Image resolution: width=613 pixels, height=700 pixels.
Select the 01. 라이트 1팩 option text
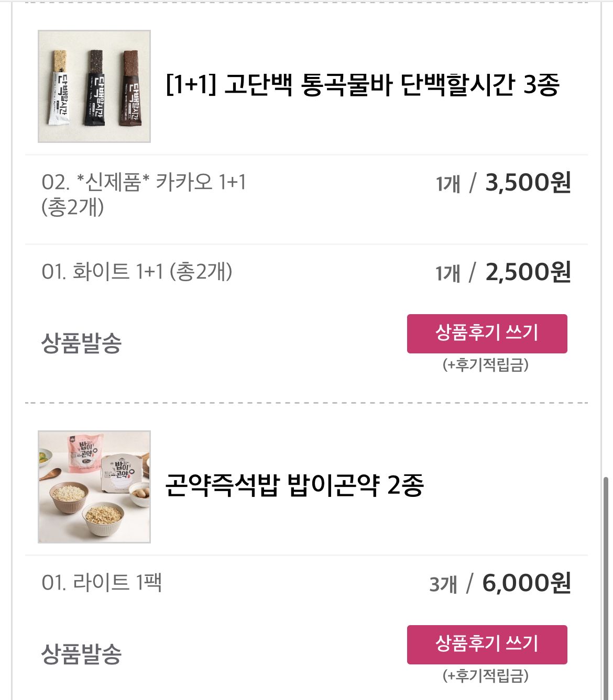point(102,582)
